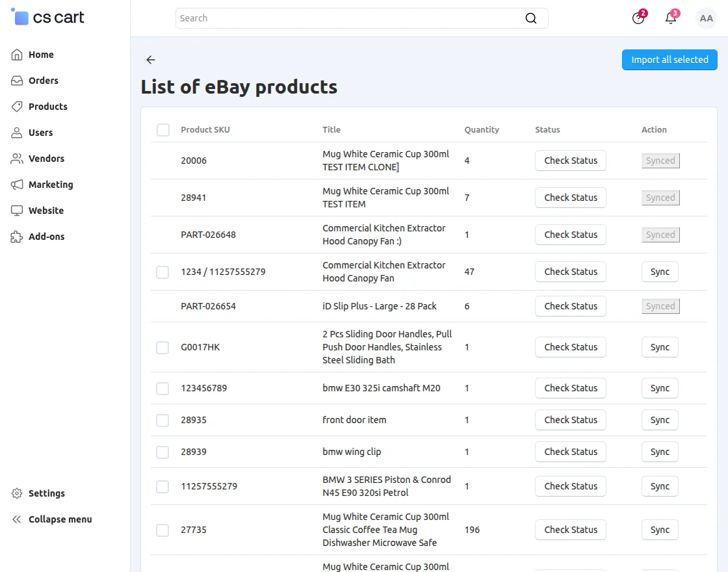
Task: Check Status for SKU 27735
Action: tap(570, 530)
